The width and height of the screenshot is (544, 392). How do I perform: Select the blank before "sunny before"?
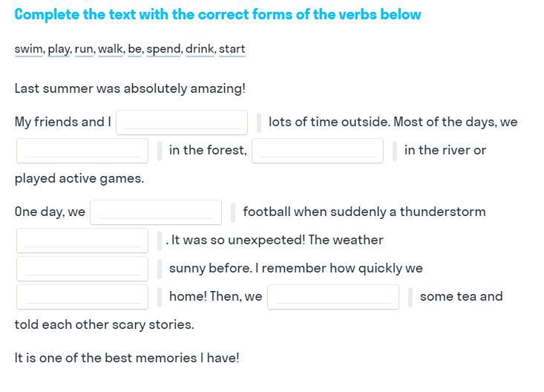click(82, 268)
